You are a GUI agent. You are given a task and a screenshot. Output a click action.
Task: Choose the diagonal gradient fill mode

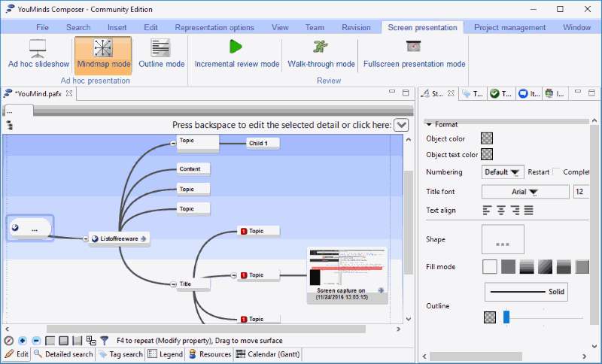click(x=545, y=266)
